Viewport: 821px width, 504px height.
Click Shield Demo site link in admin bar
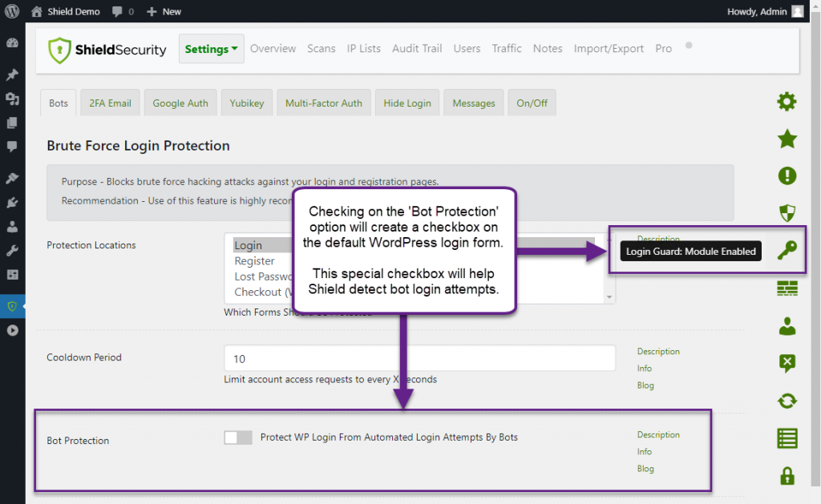coord(65,11)
